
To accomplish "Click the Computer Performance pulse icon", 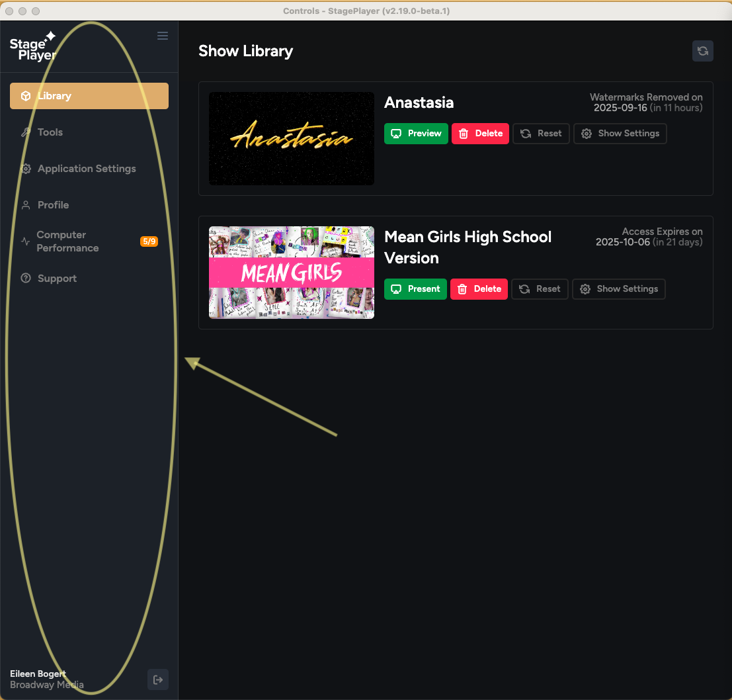I will (25, 241).
